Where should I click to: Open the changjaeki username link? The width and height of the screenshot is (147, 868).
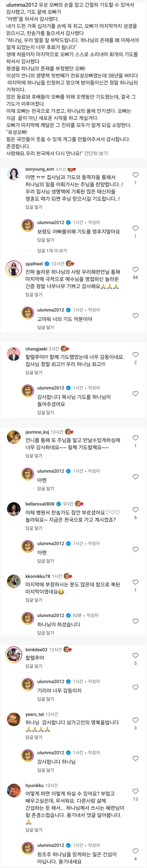point(36,349)
